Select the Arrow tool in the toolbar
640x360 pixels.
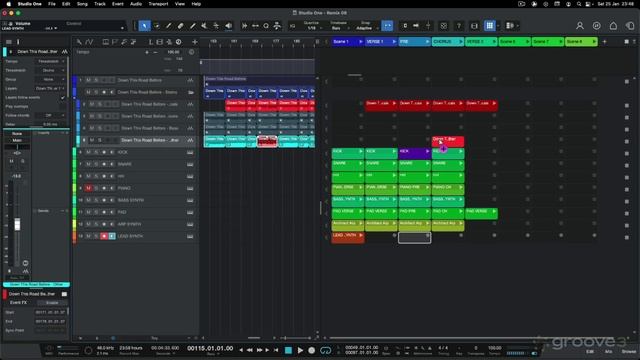[144, 26]
